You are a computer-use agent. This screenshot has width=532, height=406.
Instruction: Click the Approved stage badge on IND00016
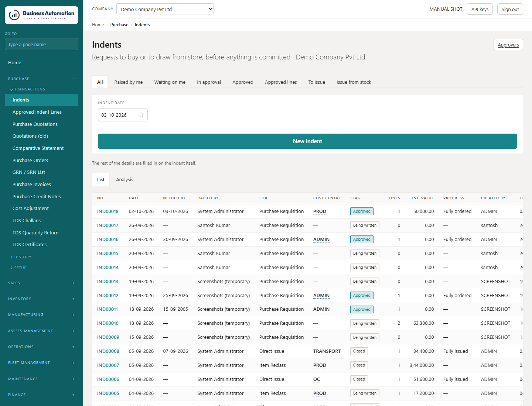(362, 240)
